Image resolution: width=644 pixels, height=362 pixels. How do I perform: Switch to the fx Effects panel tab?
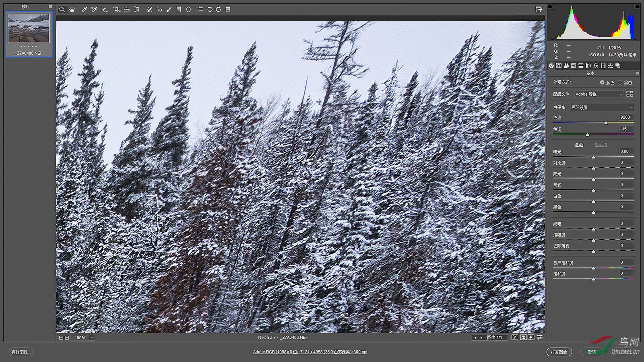coord(596,66)
